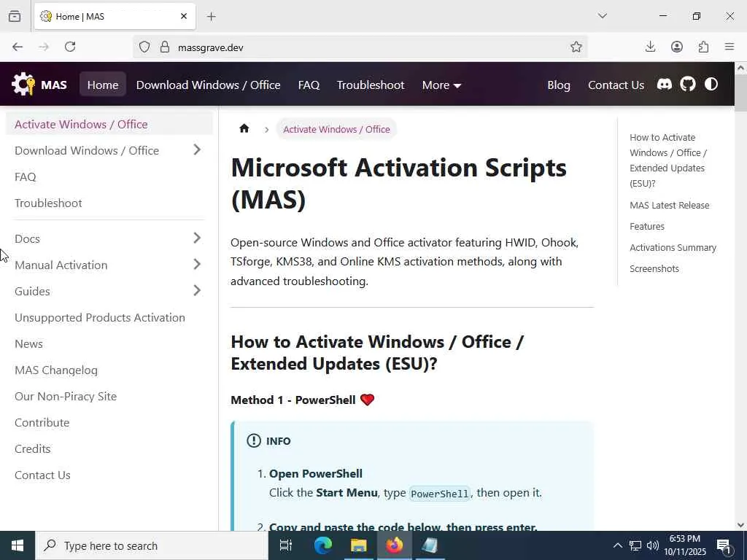The image size is (747, 560).
Task: Jump to MAS Latest Release section
Action: pyautogui.click(x=670, y=205)
